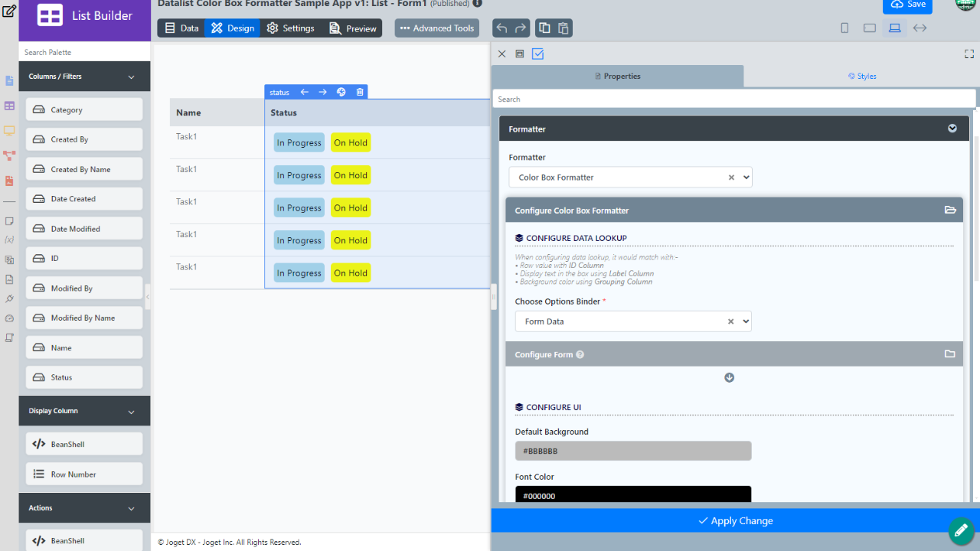Toggle the desktop laptop view mode
The height and width of the screenshot is (551, 980).
[x=893, y=28]
